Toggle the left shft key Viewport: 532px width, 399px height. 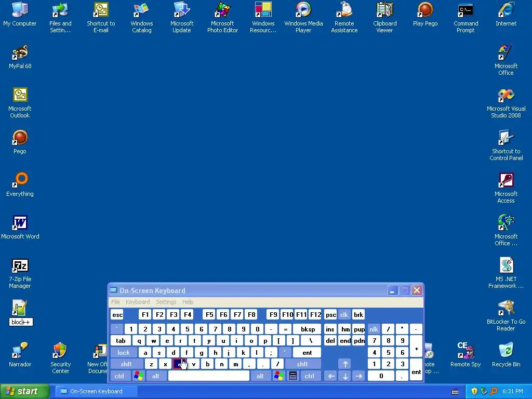point(126,364)
